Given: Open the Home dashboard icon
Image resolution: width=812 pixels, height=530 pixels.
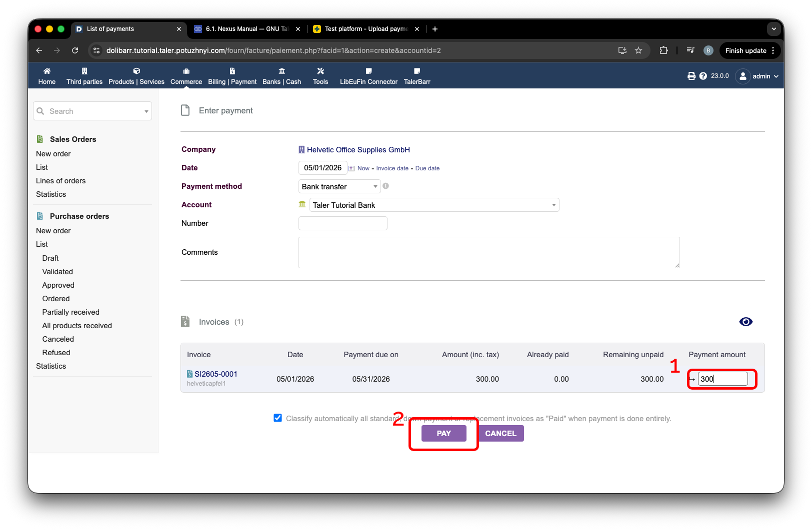Looking at the screenshot, I should (x=47, y=71).
